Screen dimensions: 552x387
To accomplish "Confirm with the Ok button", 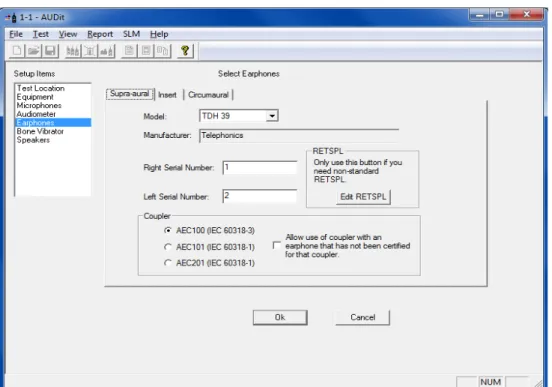I will pyautogui.click(x=280, y=318).
